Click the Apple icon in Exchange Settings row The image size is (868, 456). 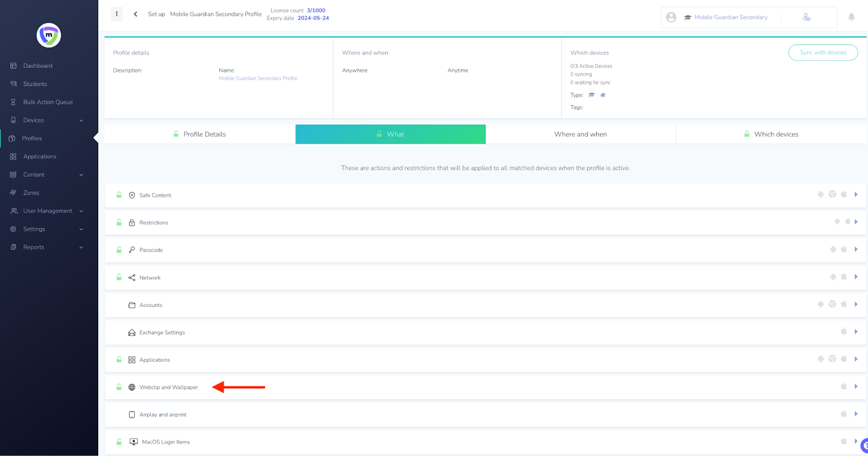click(x=844, y=331)
